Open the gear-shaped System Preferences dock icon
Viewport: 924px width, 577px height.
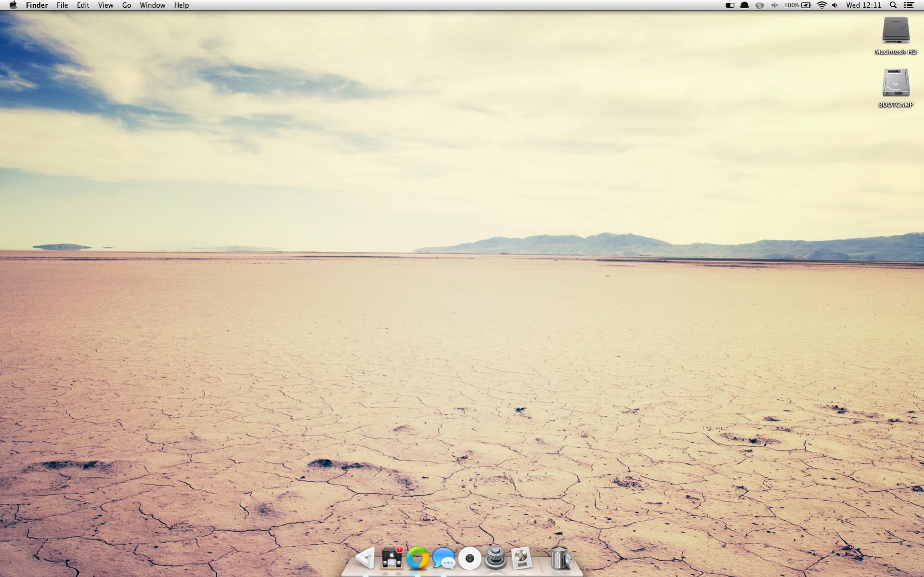495,558
